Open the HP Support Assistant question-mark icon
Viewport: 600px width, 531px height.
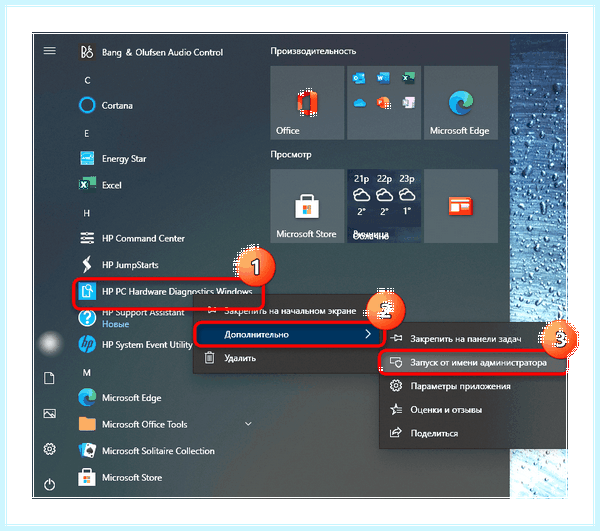87,318
